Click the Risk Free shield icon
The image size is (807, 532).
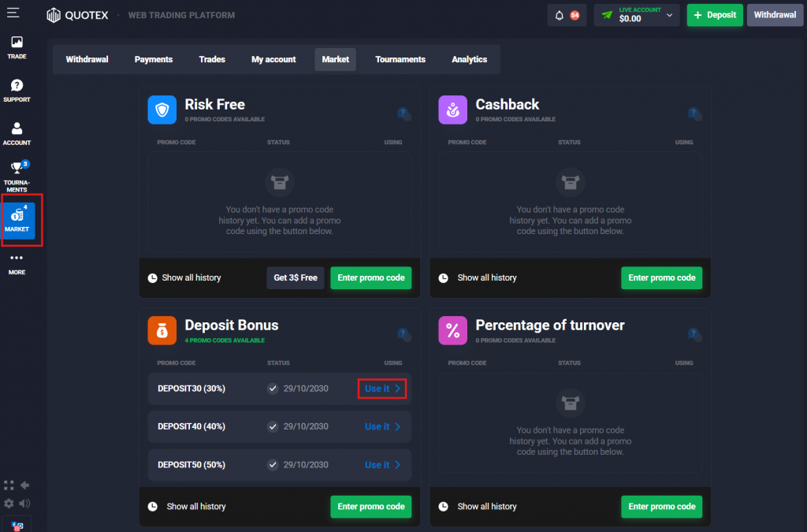click(162, 110)
